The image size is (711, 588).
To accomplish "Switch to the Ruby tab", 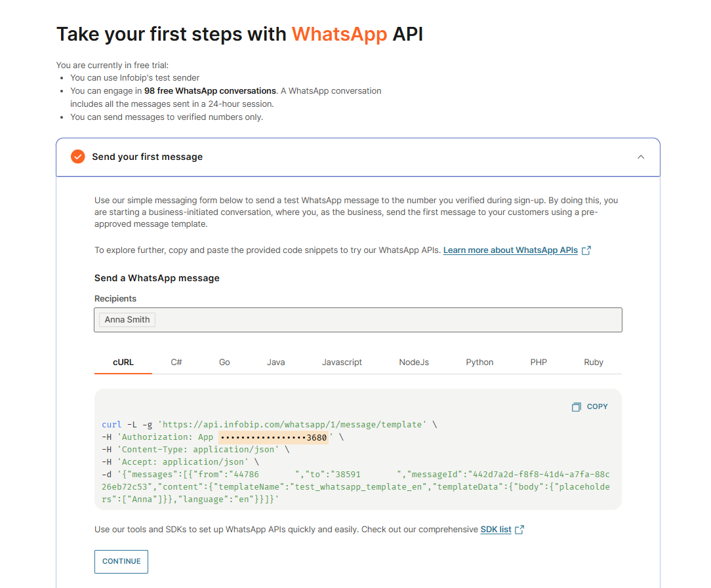I will click(x=594, y=363).
